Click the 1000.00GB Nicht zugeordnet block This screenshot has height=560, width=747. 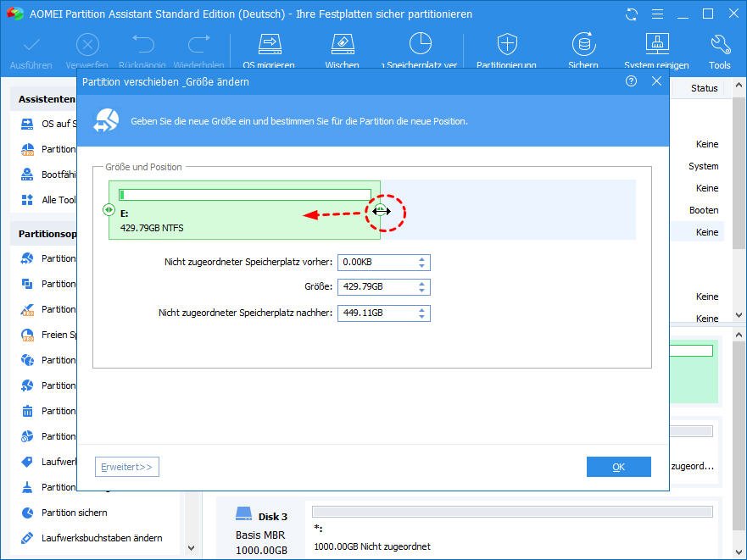[x=512, y=530]
